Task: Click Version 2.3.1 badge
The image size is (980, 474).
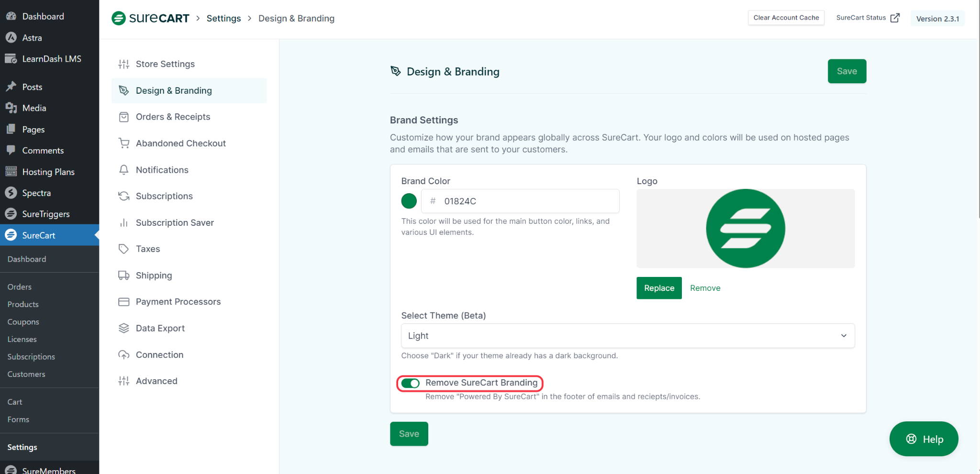Action: point(937,19)
